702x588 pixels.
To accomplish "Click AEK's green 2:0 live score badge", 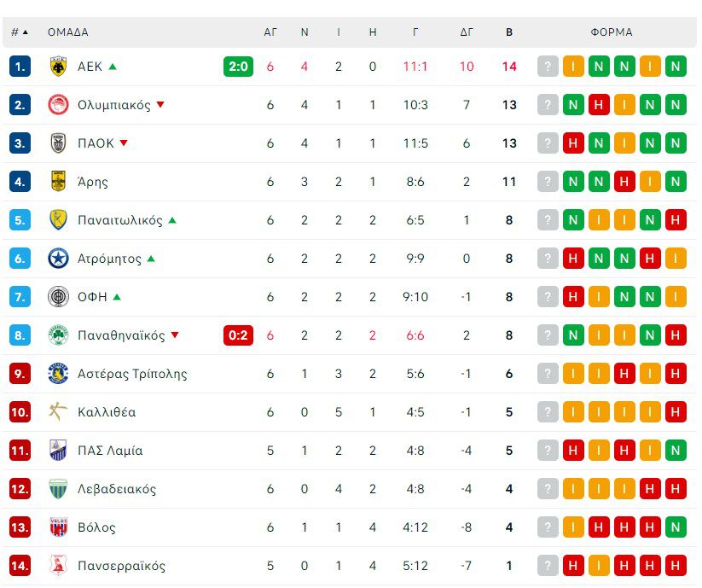I will pyautogui.click(x=238, y=67).
